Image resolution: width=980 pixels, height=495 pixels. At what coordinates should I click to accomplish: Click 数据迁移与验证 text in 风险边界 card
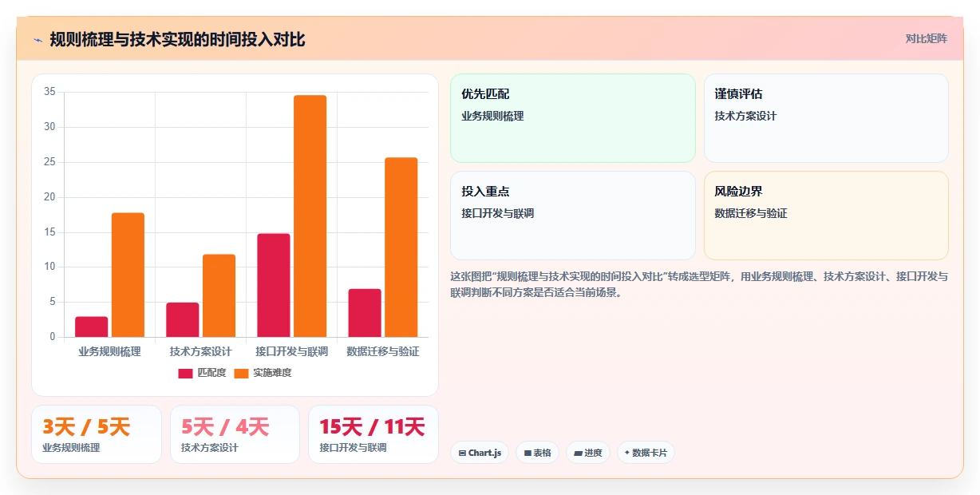(751, 213)
